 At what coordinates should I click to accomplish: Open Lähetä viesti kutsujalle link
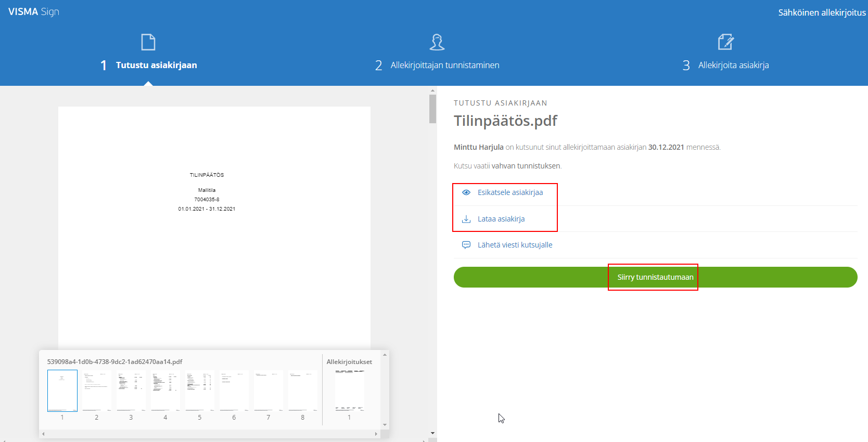[x=515, y=245]
